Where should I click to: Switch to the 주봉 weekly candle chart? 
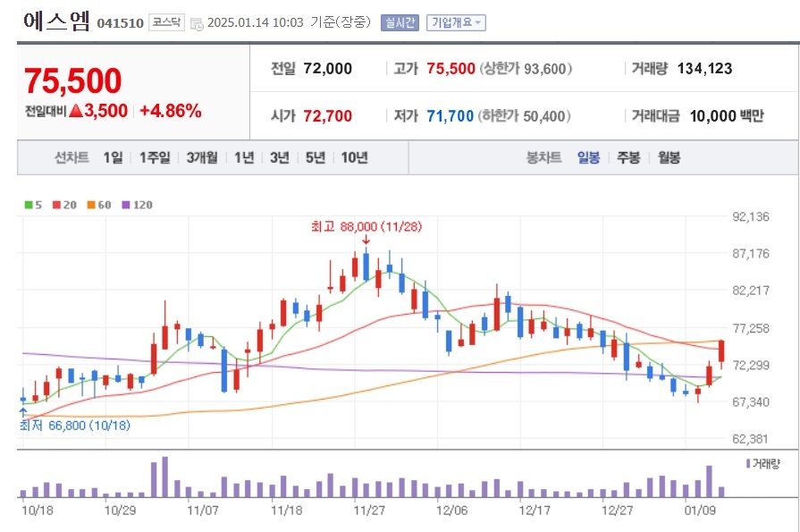pos(628,157)
